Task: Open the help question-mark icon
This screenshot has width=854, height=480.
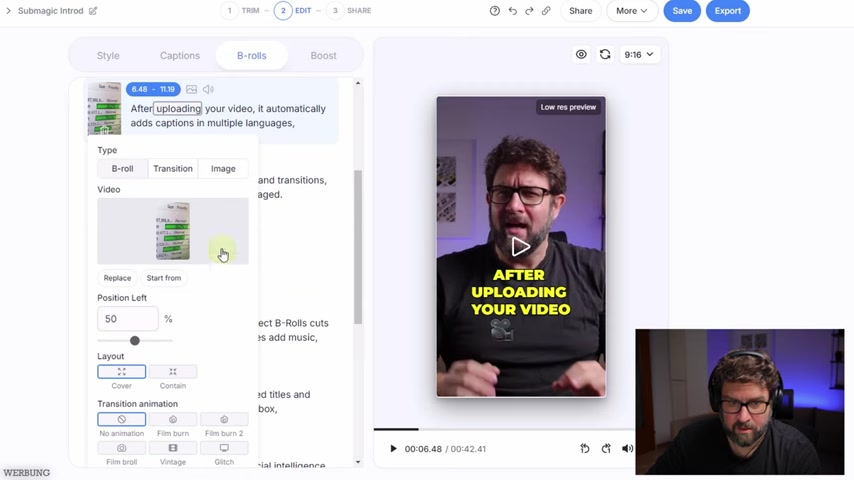Action: pos(495,11)
